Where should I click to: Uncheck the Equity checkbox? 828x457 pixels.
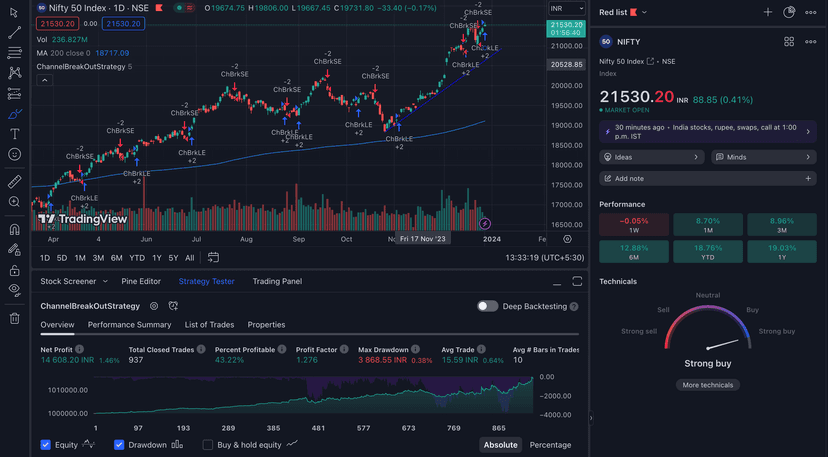point(46,445)
